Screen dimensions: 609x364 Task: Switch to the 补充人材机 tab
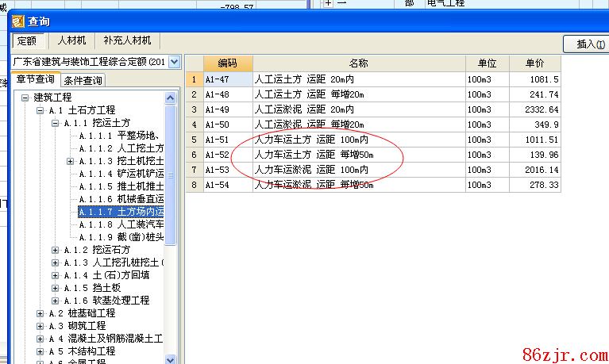(x=127, y=40)
